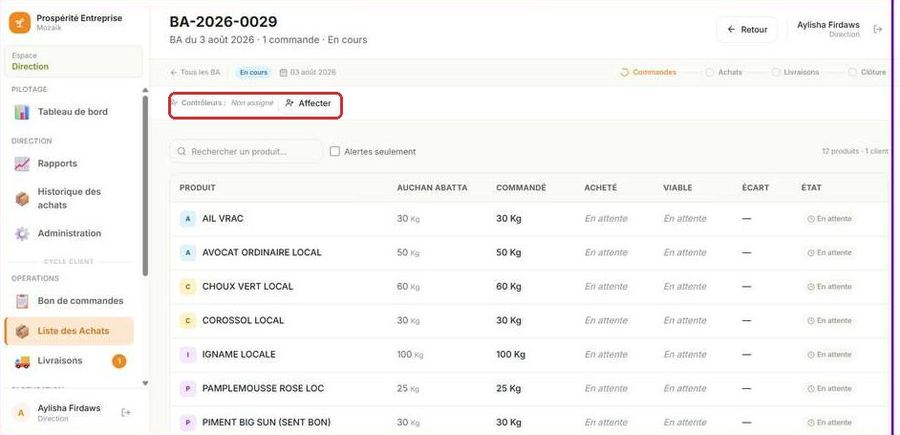The image size is (900, 435).
Task: Click the Prospérité Entreprise logo icon
Action: point(20,23)
